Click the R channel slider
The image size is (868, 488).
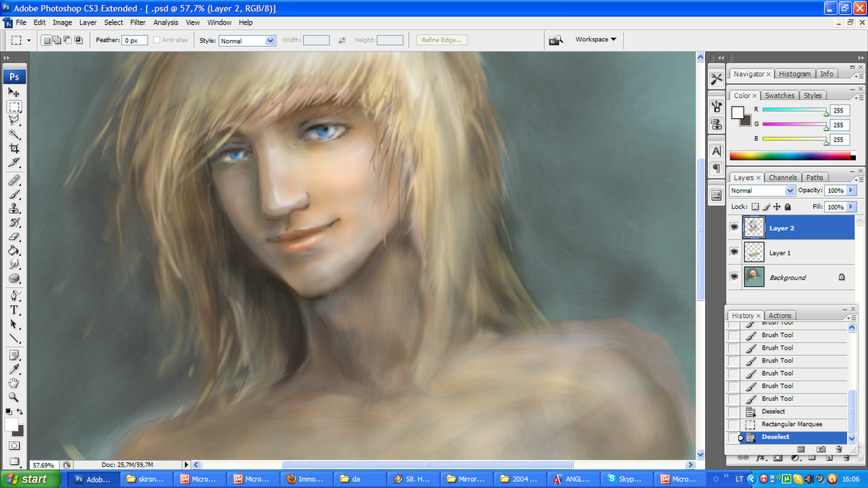pos(794,110)
